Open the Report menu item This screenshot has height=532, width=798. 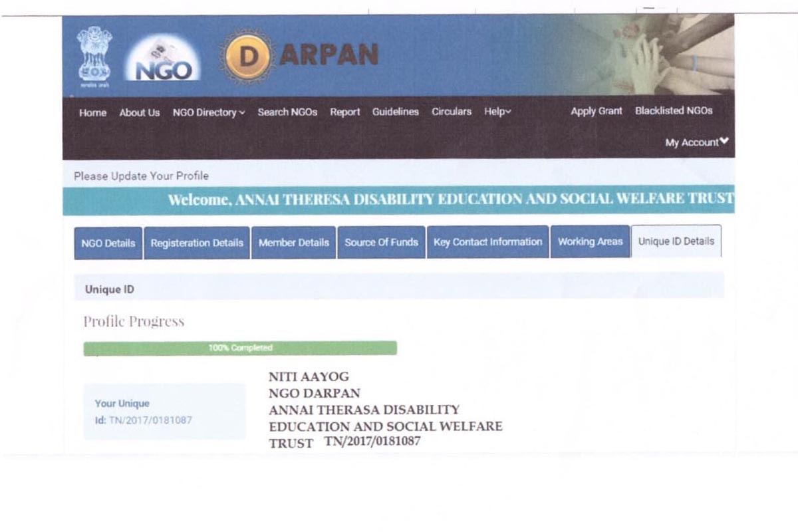[x=345, y=112]
